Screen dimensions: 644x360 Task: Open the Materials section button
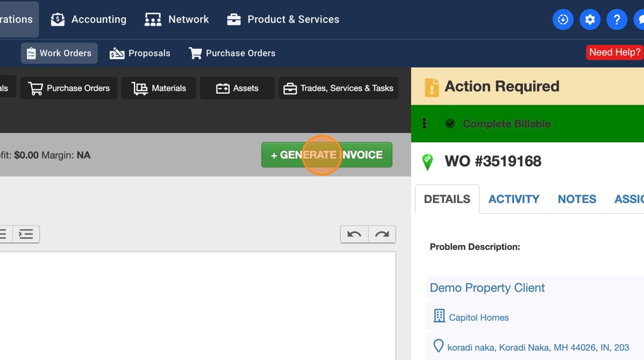pyautogui.click(x=159, y=88)
